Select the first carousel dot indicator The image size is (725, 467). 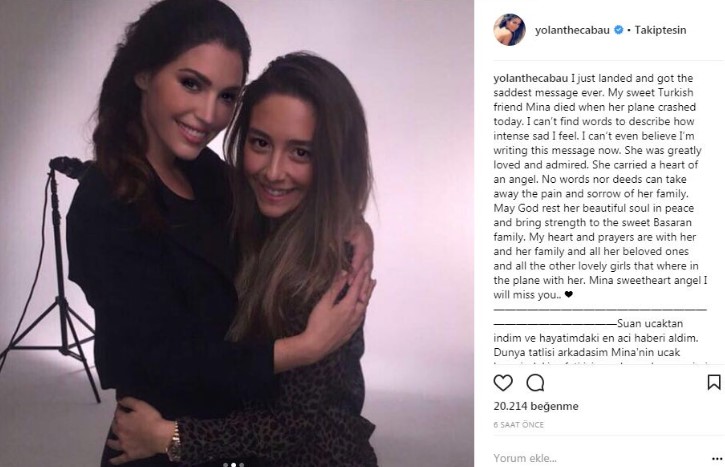click(226, 465)
